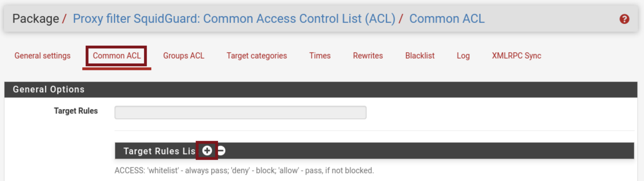Click the Target Rules text field

[240, 113]
